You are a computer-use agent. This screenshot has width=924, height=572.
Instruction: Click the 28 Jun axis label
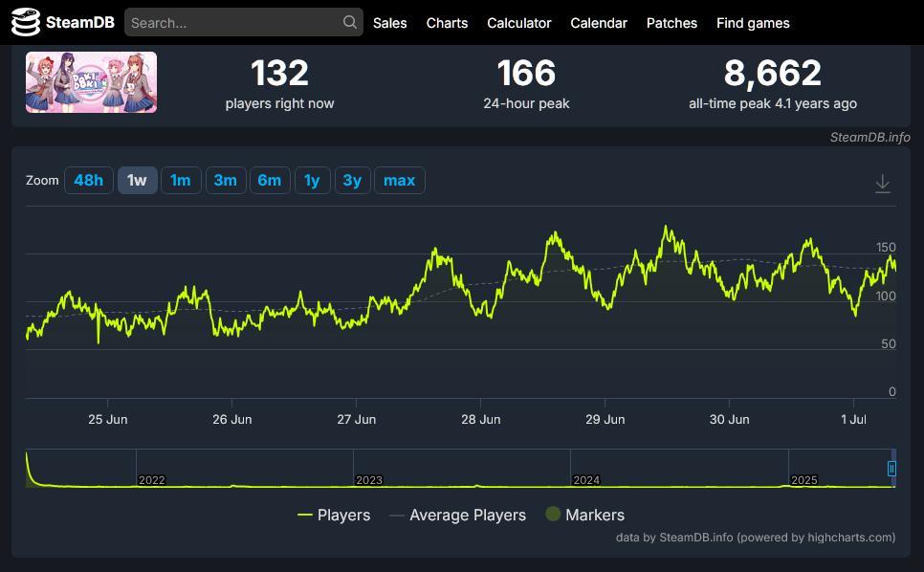tap(481, 419)
